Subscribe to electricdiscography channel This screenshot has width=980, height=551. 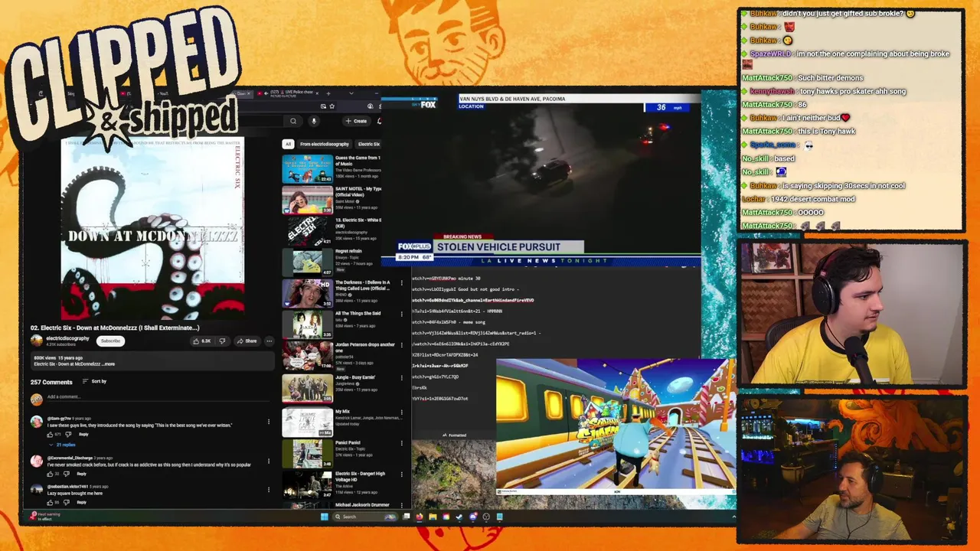110,341
